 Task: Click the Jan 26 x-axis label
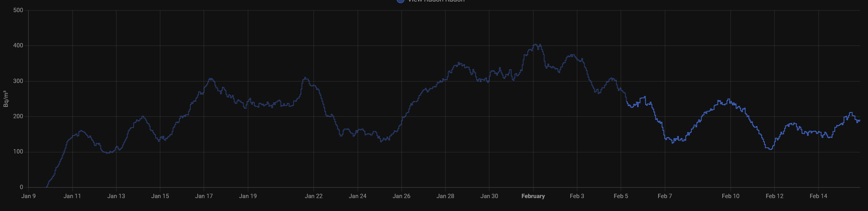[x=401, y=196]
